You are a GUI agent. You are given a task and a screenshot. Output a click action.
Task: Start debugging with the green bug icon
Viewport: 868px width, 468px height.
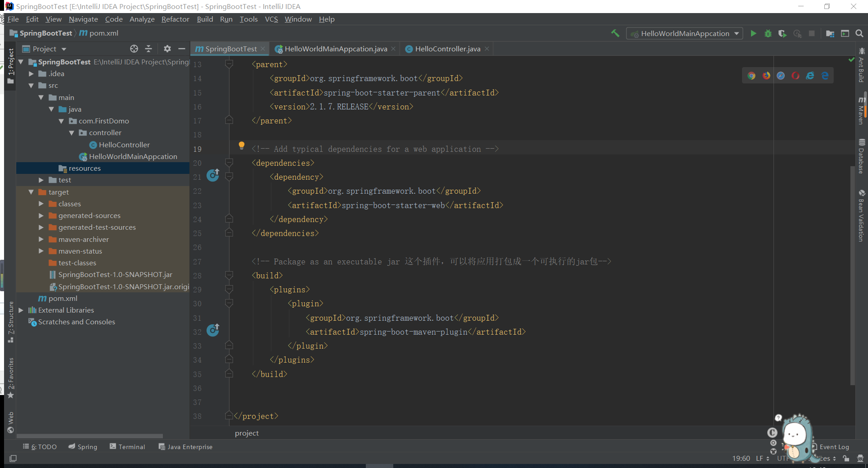pyautogui.click(x=768, y=33)
